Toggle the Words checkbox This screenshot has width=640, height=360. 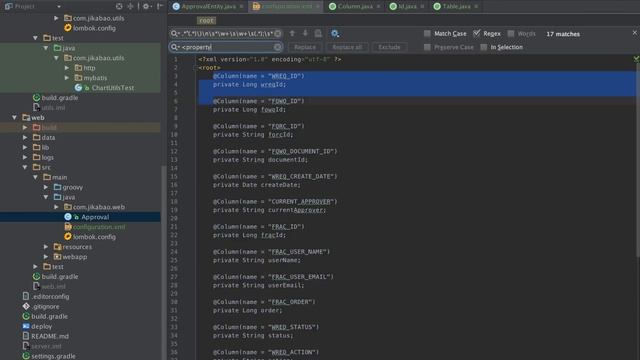511,33
